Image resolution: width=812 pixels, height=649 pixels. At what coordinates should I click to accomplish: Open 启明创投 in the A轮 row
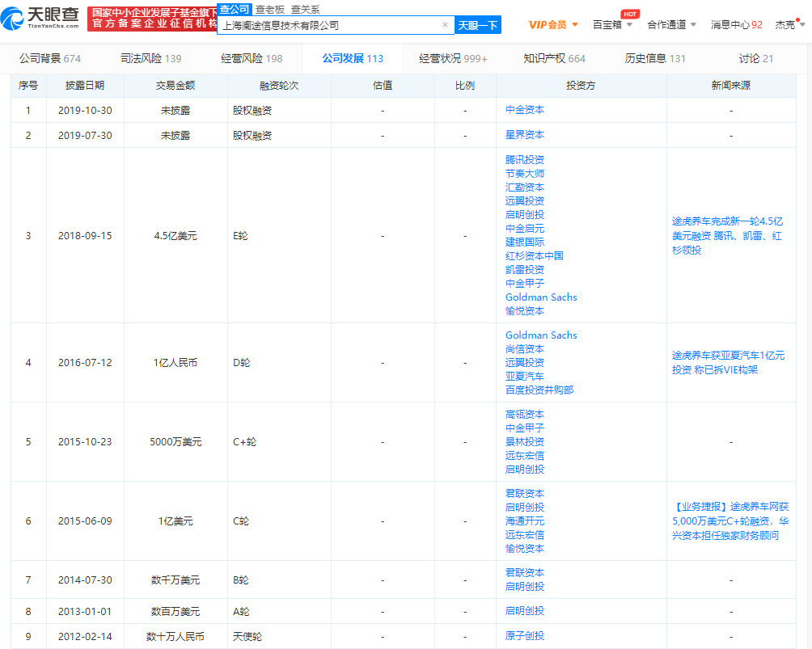click(x=525, y=611)
